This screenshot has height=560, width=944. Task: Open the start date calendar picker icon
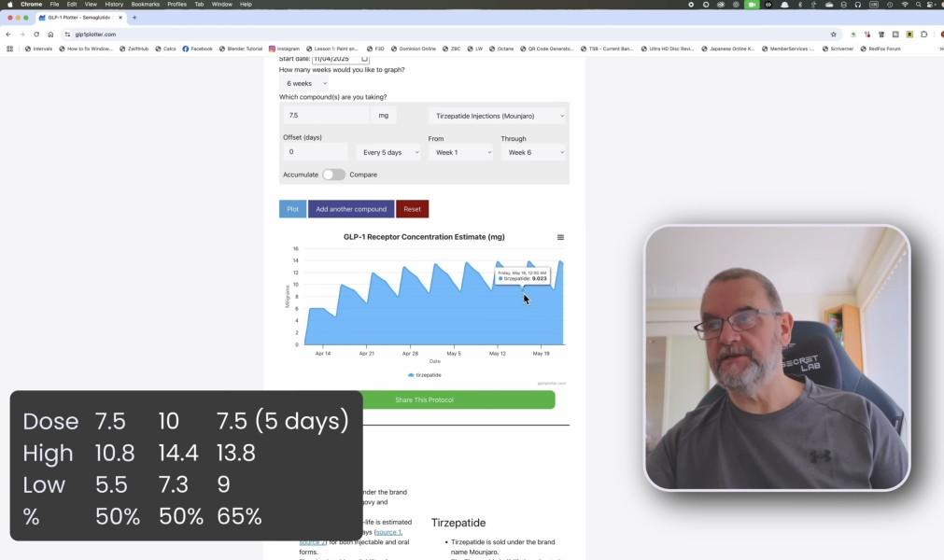click(x=364, y=59)
